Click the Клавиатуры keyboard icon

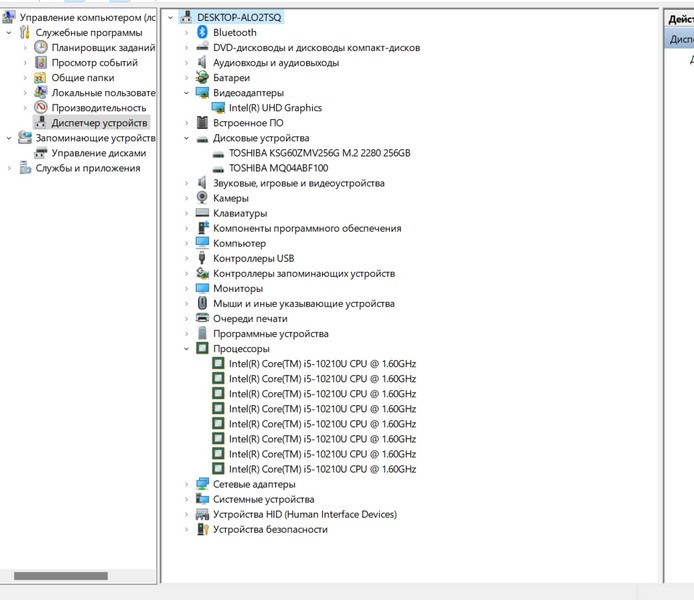point(202,213)
